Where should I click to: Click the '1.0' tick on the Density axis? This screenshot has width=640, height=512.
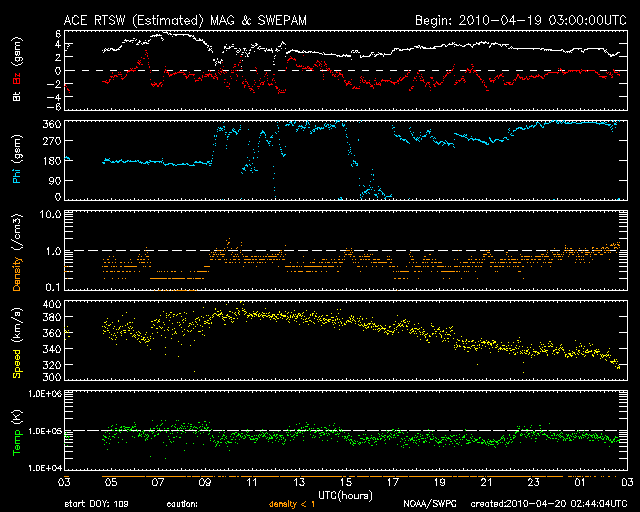pyautogui.click(x=53, y=251)
